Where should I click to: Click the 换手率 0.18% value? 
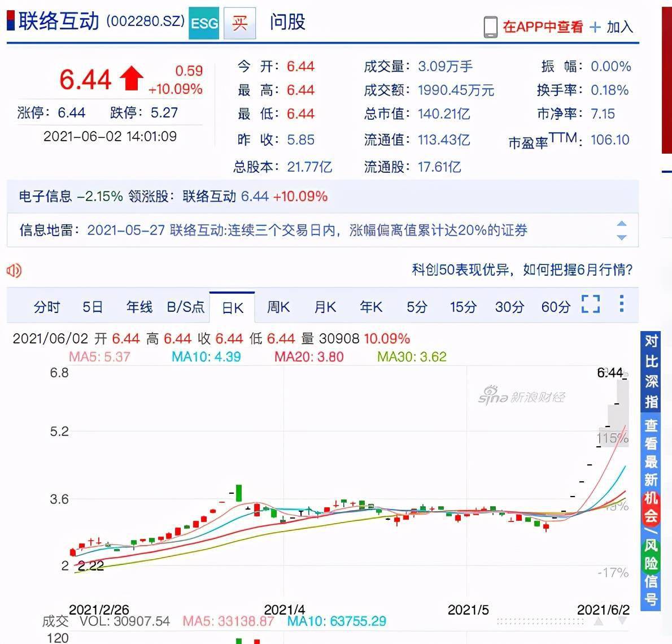(609, 90)
